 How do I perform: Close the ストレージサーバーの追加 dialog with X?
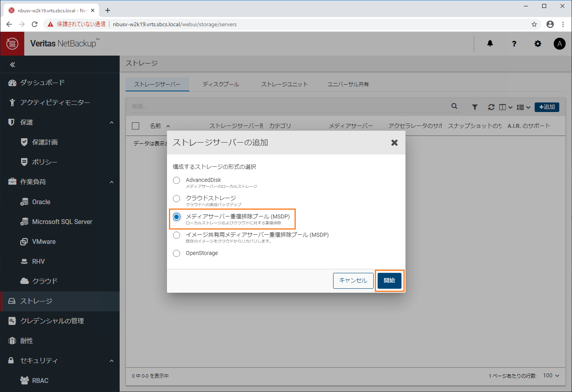(x=394, y=143)
